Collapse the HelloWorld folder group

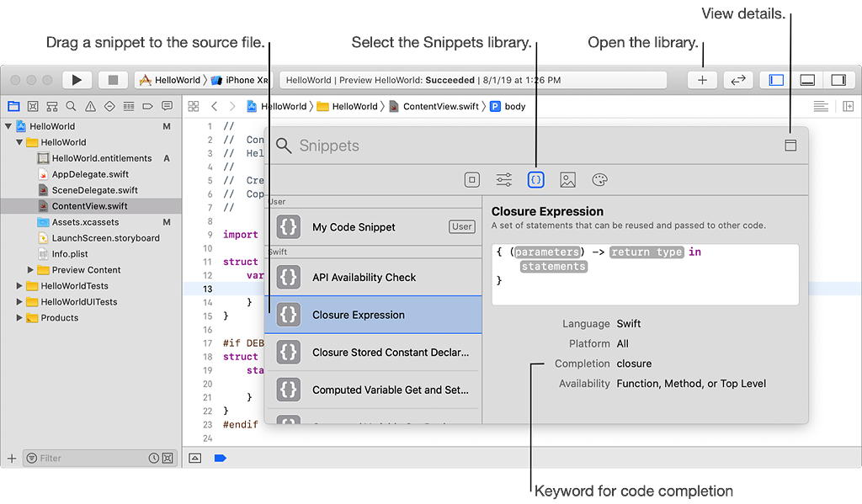coord(19,142)
